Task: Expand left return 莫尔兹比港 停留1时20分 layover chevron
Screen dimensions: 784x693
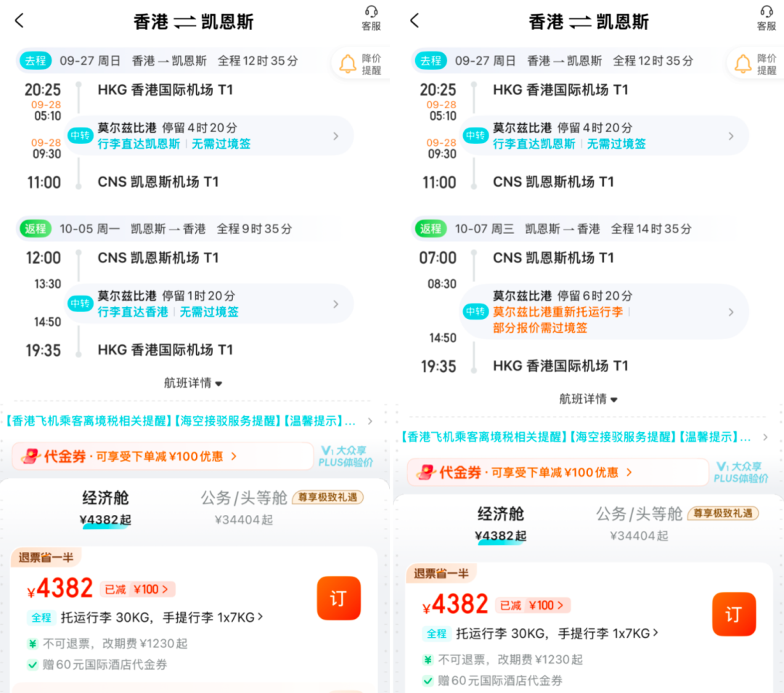Action: [x=335, y=304]
